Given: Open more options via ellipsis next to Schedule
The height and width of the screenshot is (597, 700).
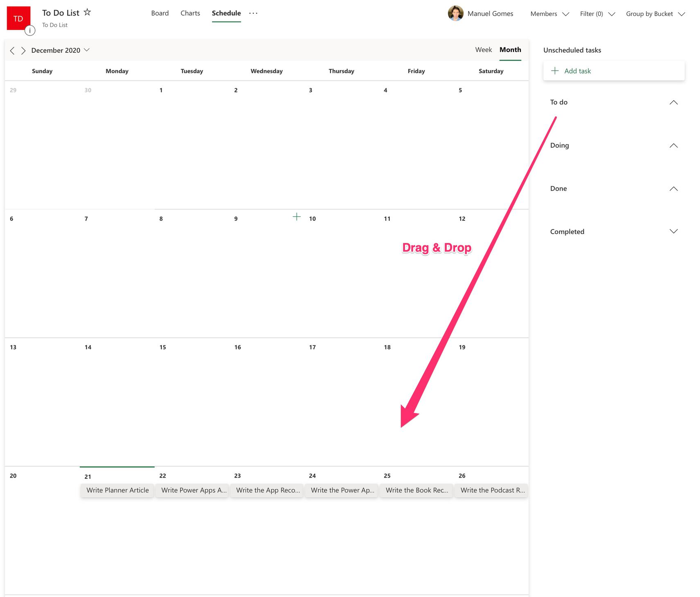Looking at the screenshot, I should [253, 13].
